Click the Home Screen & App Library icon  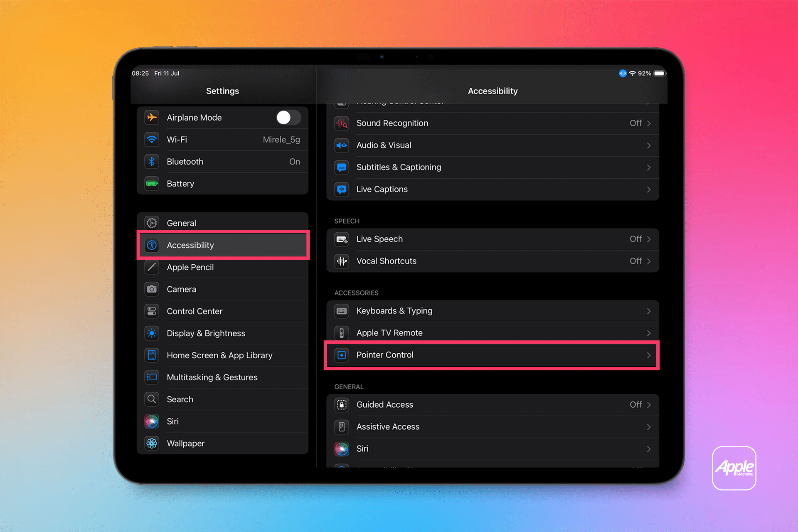tap(152, 355)
